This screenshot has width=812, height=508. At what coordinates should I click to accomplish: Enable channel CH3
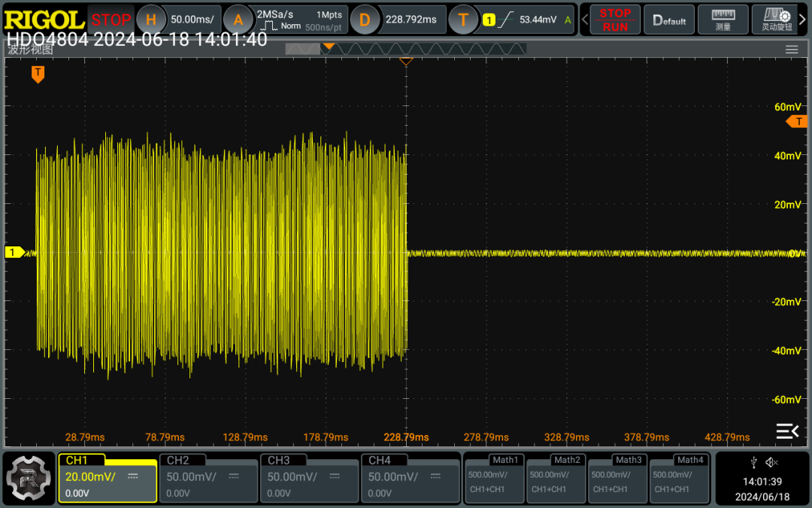(x=310, y=479)
